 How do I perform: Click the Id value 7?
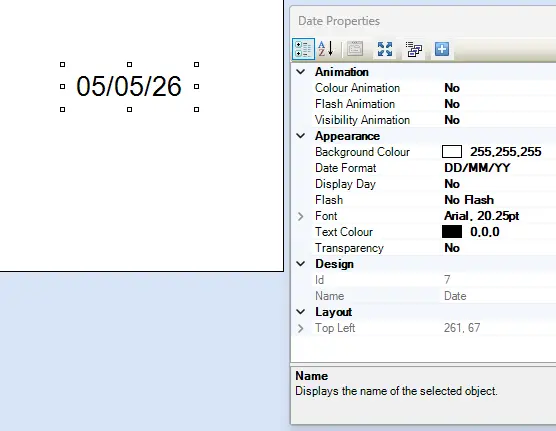(x=447, y=280)
